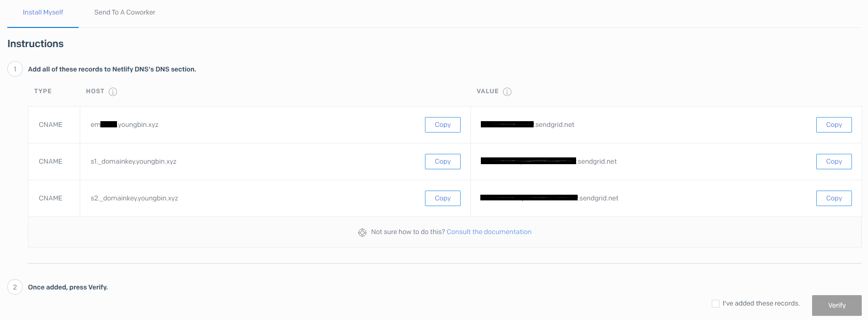Image resolution: width=868 pixels, height=320 pixels.
Task: Switch to the Install Myself tab
Action: click(x=43, y=12)
